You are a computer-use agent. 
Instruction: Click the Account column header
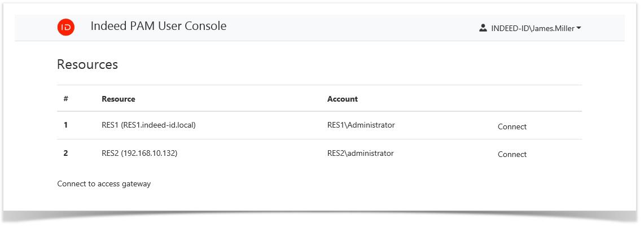[x=342, y=99]
